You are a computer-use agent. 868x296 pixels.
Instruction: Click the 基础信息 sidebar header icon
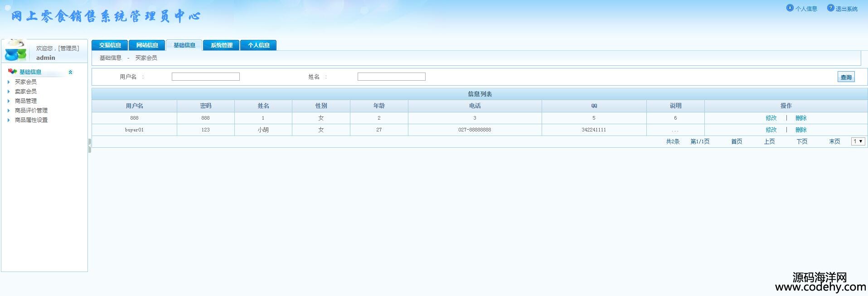coord(12,72)
